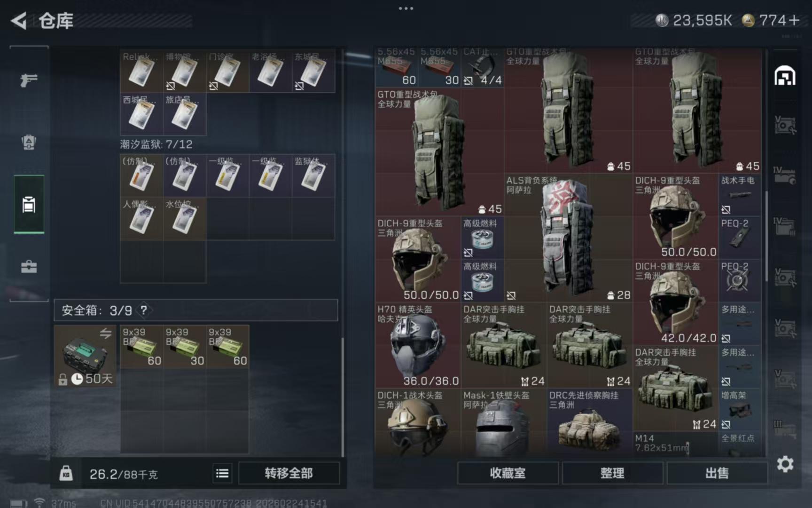
Task: Open the 收藏室 button
Action: (x=507, y=473)
